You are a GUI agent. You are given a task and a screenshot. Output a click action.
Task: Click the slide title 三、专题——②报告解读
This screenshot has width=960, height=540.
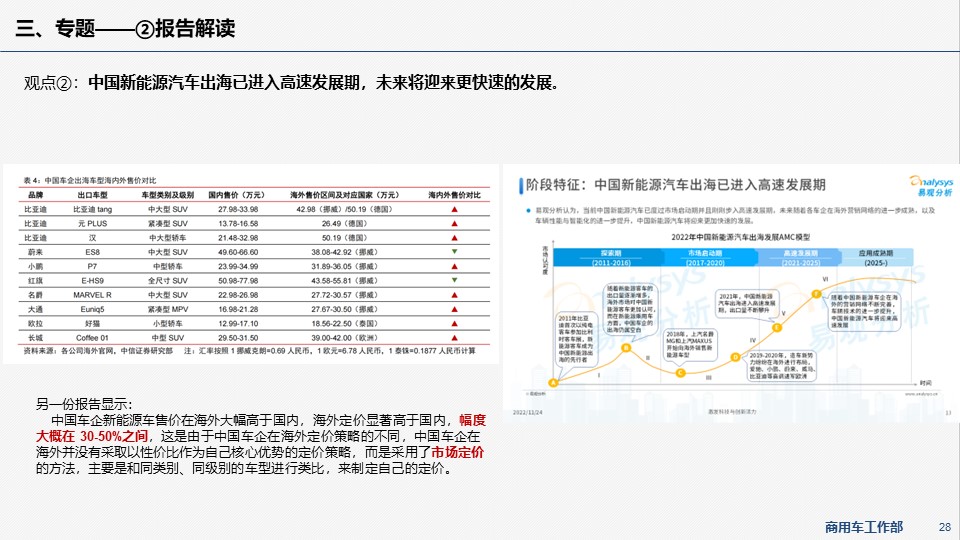(x=126, y=28)
